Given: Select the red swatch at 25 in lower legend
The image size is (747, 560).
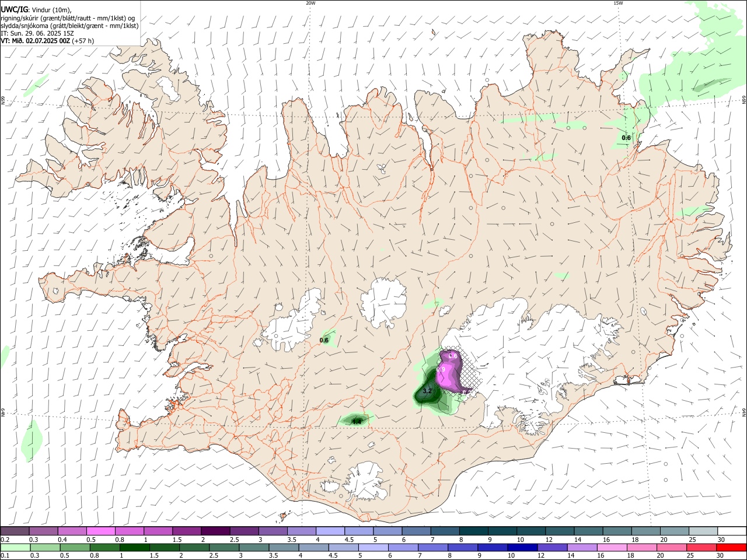Looking at the screenshot, I should [x=700, y=548].
